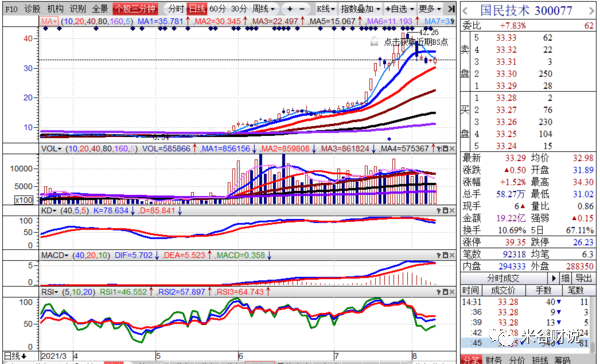
Task: Select the 财务 bottom tab
Action: (x=494, y=360)
